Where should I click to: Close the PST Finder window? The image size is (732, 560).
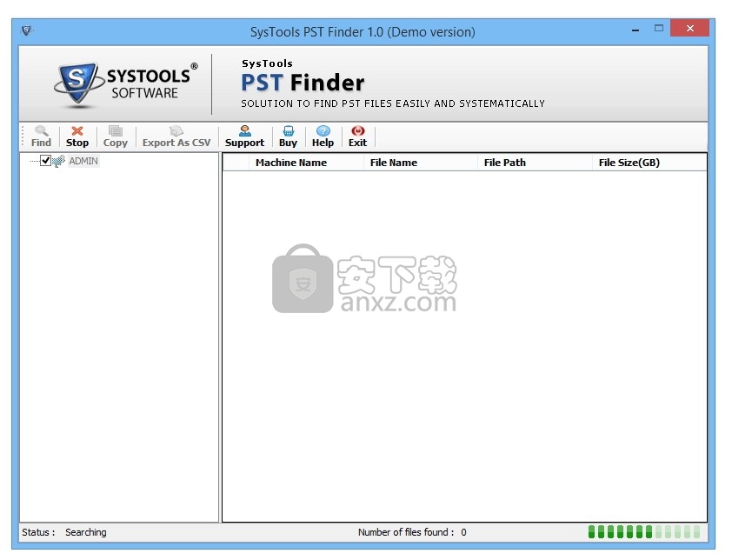pyautogui.click(x=689, y=28)
